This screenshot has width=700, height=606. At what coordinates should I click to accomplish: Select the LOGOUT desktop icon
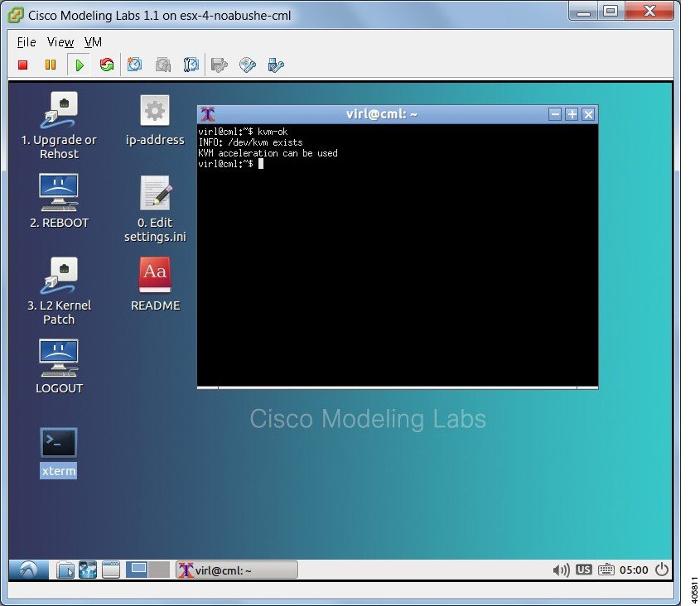[x=59, y=367]
